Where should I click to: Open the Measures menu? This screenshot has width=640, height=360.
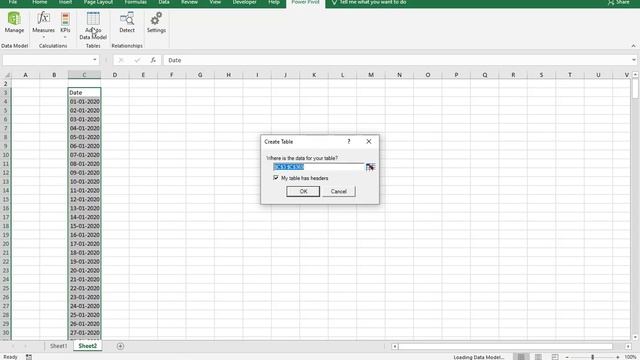[x=43, y=24]
